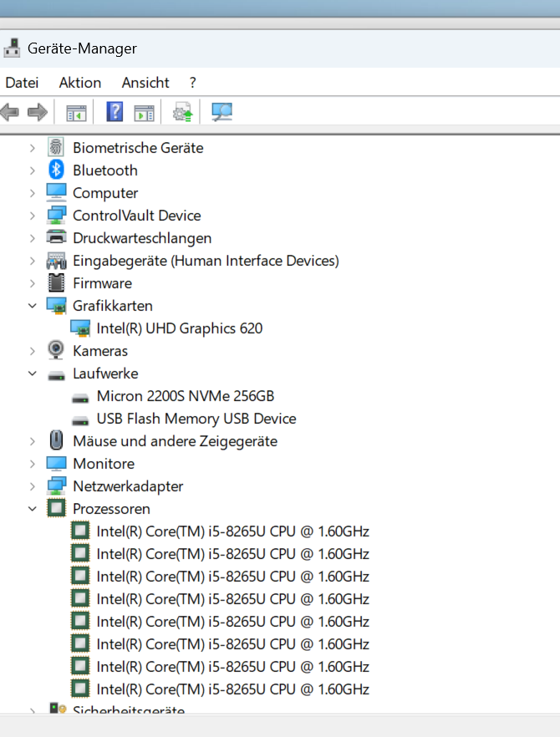The width and height of the screenshot is (560, 737).
Task: Select the Biometrische Geräte fingerprint icon
Action: 56,148
